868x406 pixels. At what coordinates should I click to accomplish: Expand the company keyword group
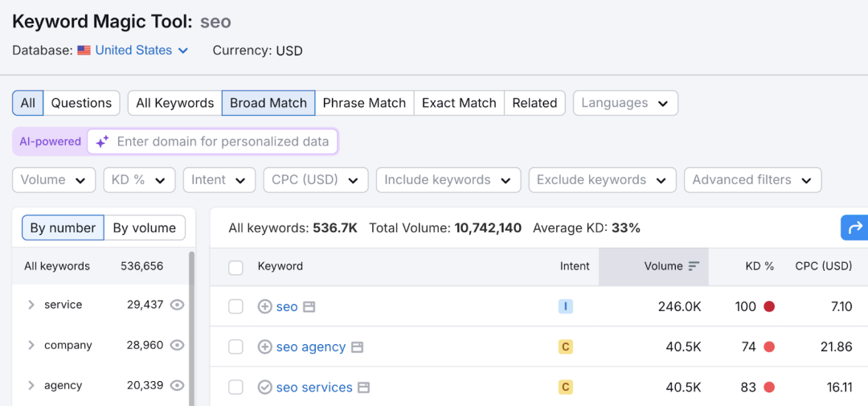31,345
